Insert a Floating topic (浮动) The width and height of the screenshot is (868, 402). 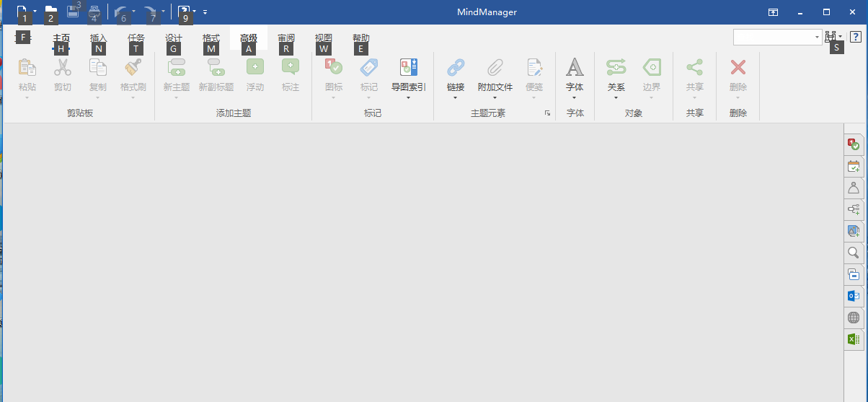pos(255,68)
